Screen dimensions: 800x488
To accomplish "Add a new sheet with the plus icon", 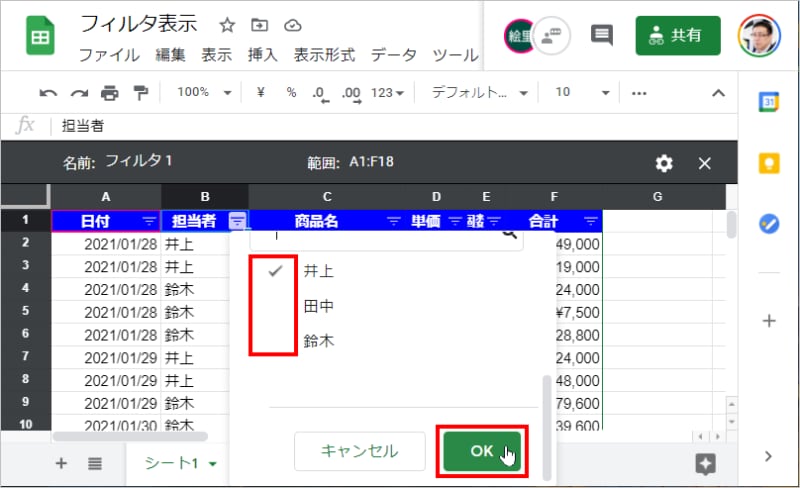I will point(61,463).
